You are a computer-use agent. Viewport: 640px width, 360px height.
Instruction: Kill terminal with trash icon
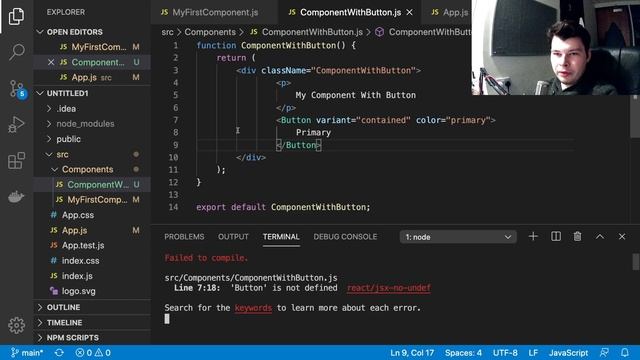(x=577, y=236)
